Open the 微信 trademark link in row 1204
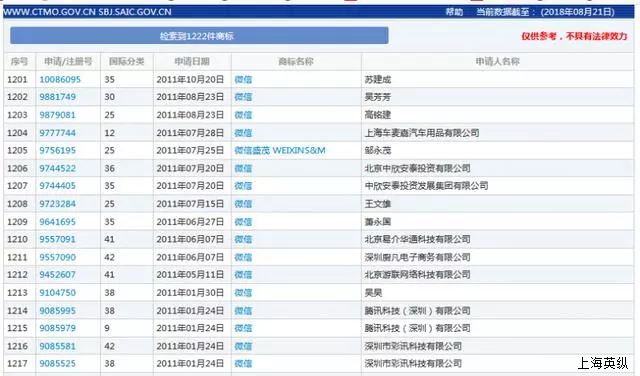 (x=243, y=133)
